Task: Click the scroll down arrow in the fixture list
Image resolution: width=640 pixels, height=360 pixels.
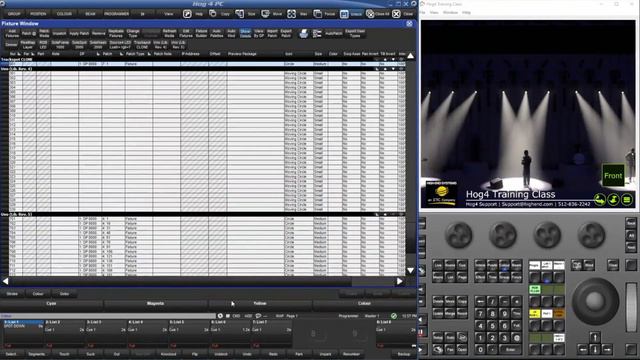Action: point(411,271)
